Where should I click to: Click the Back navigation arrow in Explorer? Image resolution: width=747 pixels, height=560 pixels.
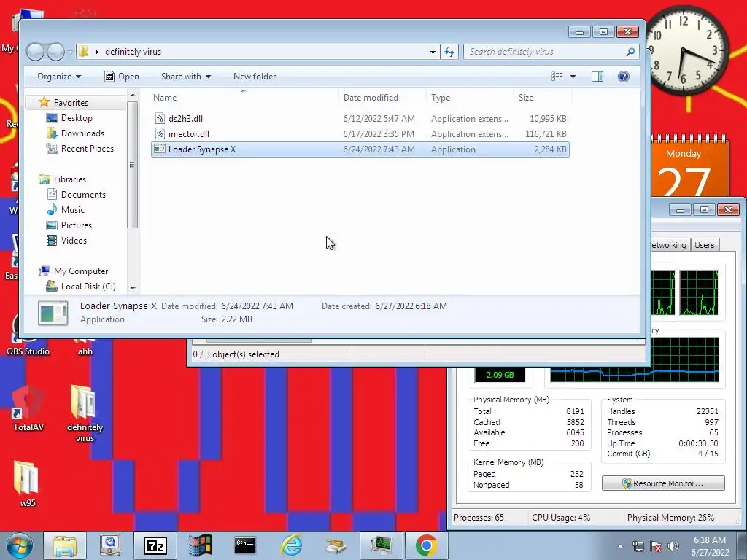point(35,52)
